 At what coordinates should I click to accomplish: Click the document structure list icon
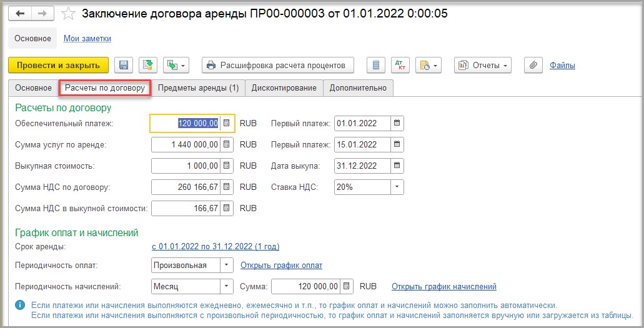click(376, 65)
